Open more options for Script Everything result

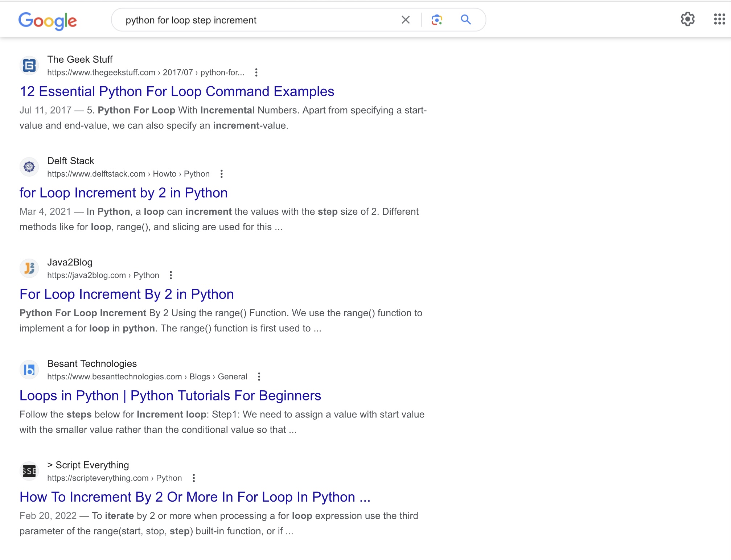[x=194, y=478]
